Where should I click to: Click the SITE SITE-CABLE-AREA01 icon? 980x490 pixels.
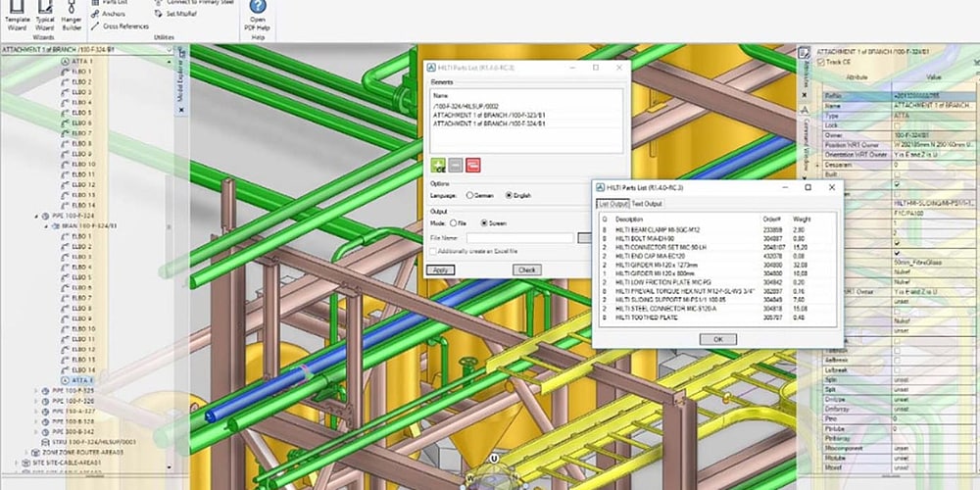click(25, 463)
